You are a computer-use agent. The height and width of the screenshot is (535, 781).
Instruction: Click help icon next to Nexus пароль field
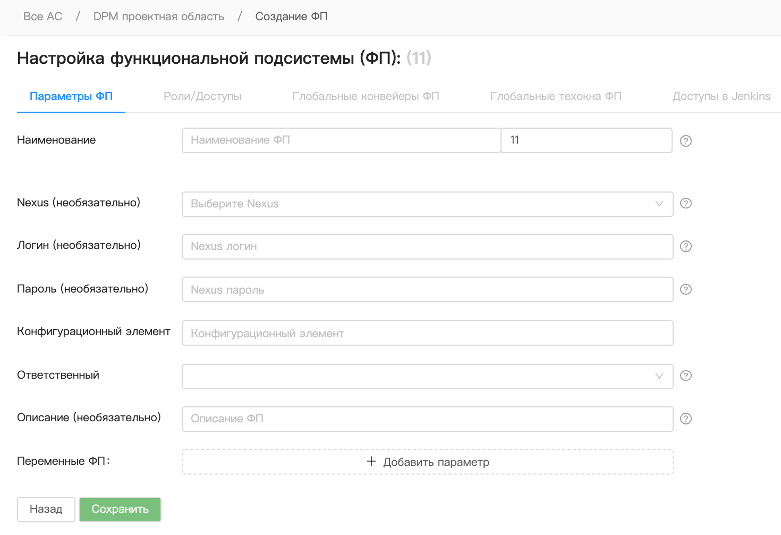[x=686, y=290]
